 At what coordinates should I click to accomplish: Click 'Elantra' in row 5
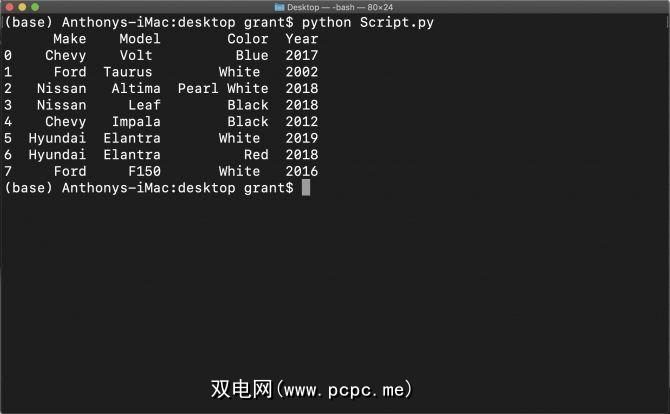point(132,138)
